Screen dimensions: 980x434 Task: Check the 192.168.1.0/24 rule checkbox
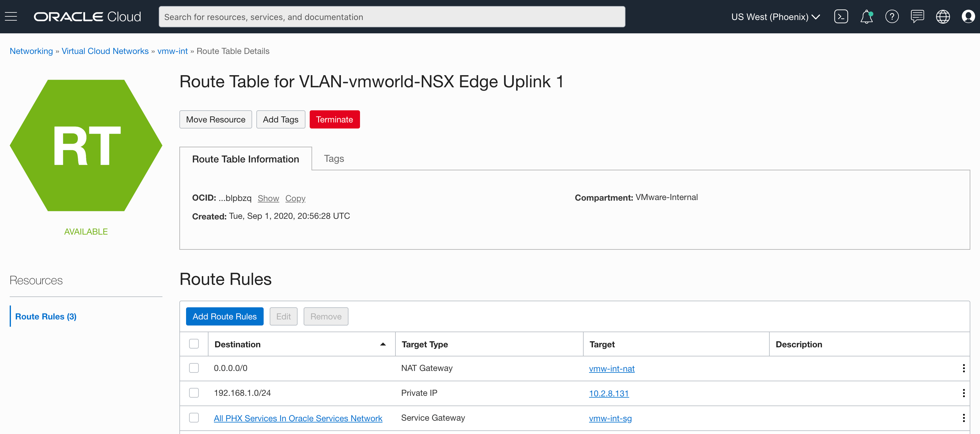pyautogui.click(x=194, y=393)
